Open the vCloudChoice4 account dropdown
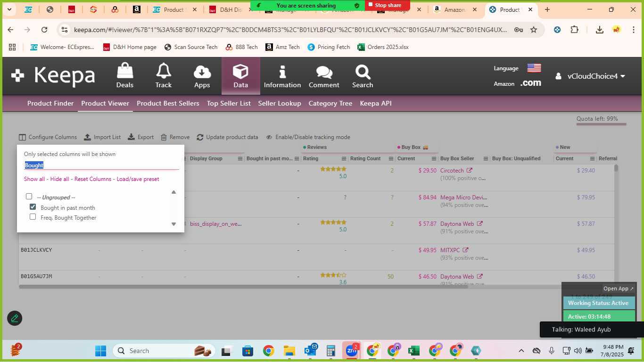 [x=591, y=76]
